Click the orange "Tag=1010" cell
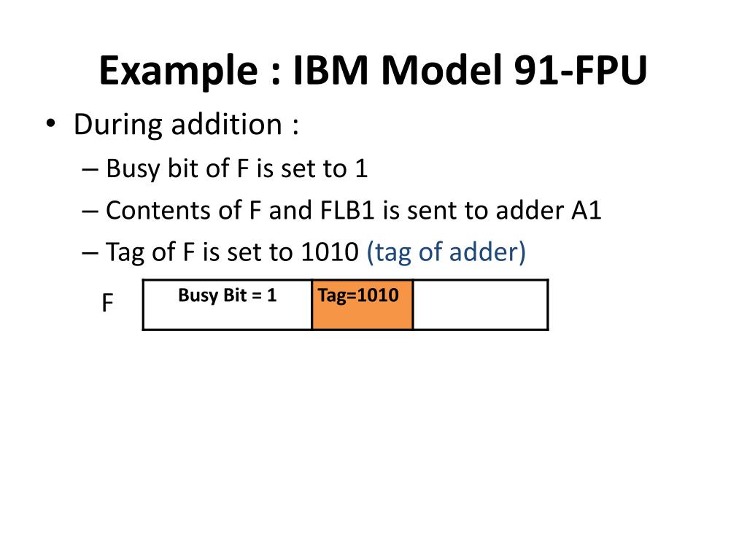The width and height of the screenshot is (747, 560). [x=362, y=304]
